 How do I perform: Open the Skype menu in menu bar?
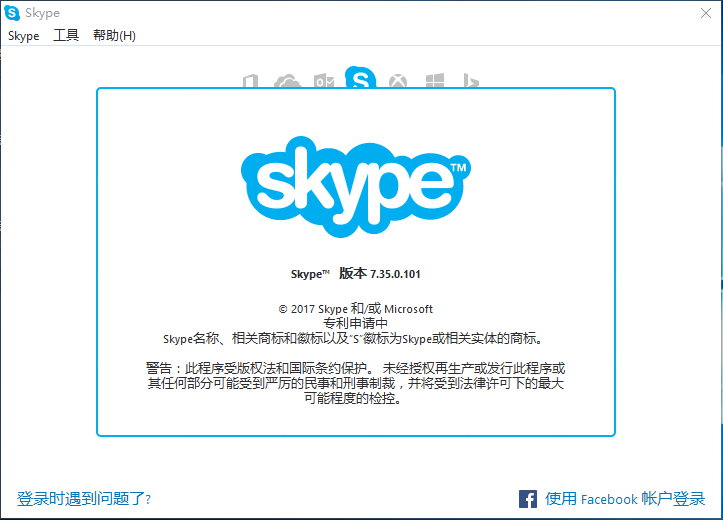pos(24,35)
